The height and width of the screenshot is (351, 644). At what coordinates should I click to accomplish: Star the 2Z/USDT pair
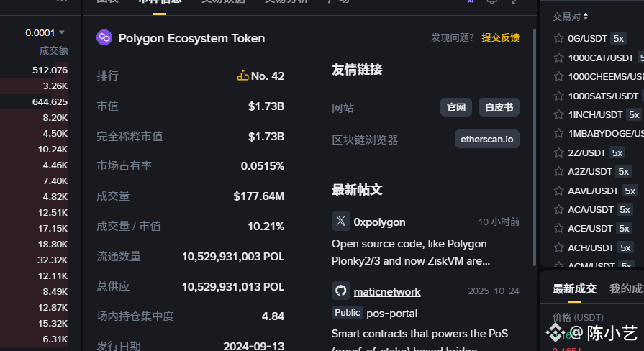pos(558,152)
